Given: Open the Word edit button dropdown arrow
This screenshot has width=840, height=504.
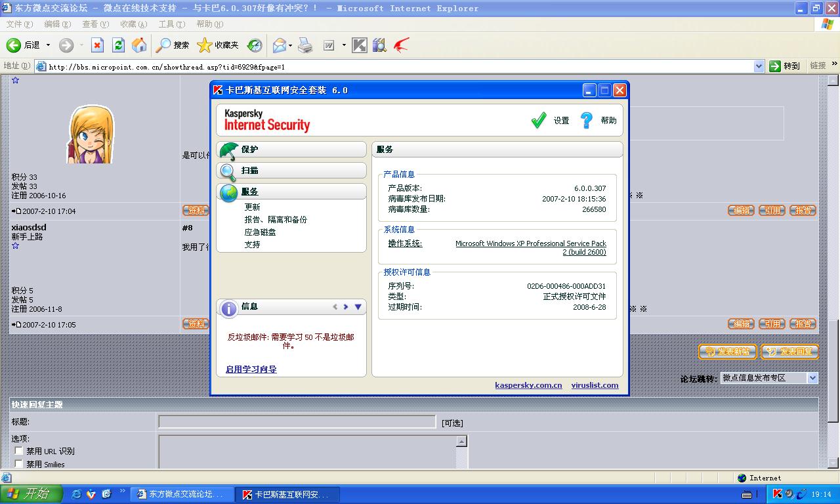Looking at the screenshot, I should (344, 45).
